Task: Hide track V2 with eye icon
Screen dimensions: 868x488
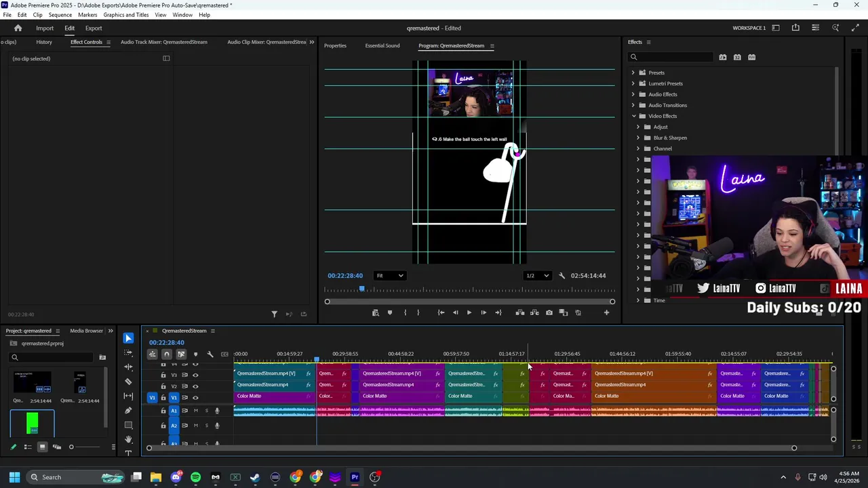Action: tap(195, 386)
